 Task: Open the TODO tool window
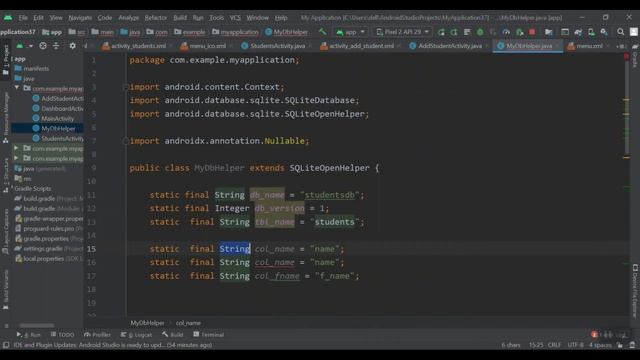point(62,335)
